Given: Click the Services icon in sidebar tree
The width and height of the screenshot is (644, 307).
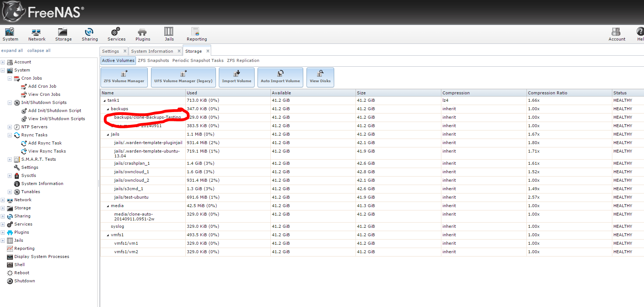Looking at the screenshot, I should (x=10, y=224).
